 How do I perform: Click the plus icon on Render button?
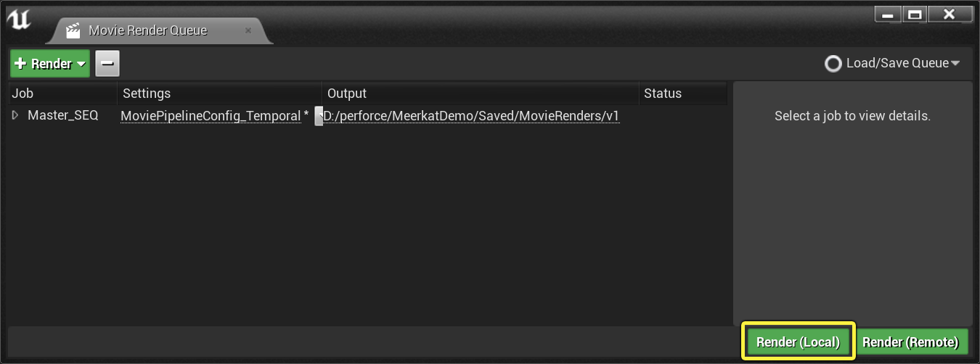20,64
